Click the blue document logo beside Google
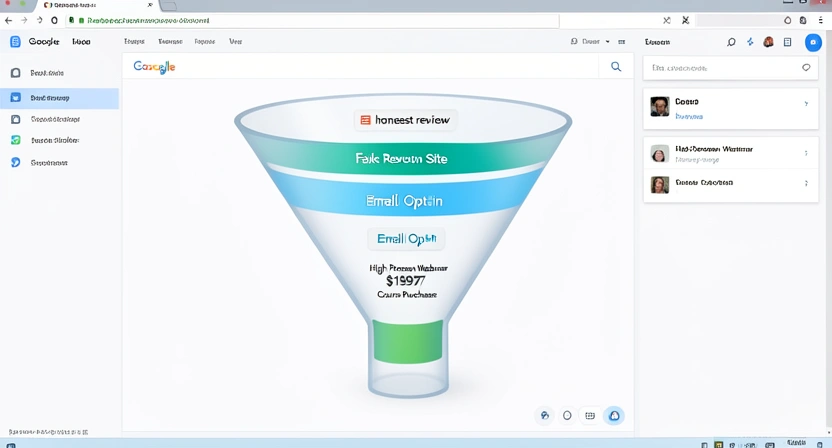This screenshot has height=448, width=832. click(15, 41)
